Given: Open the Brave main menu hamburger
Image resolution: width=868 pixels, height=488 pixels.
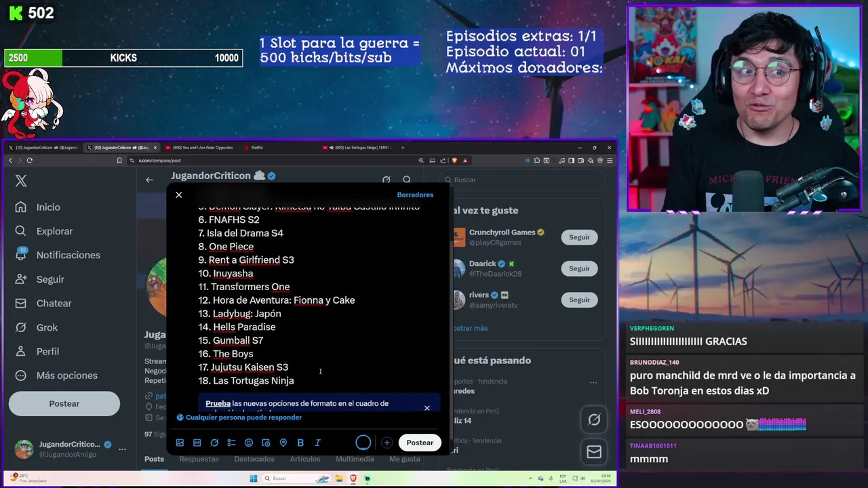Looking at the screenshot, I should tap(611, 161).
